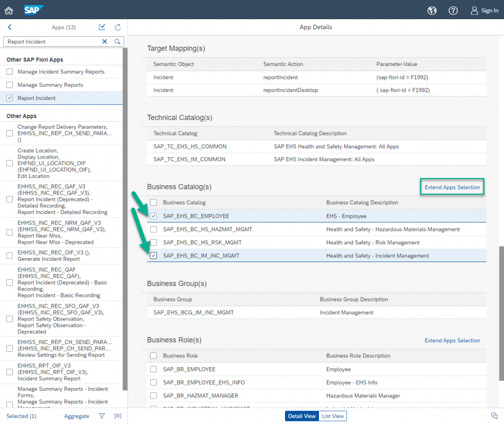504x424 pixels.
Task: Click the apps list vertical scrollbar
Action: [125, 219]
